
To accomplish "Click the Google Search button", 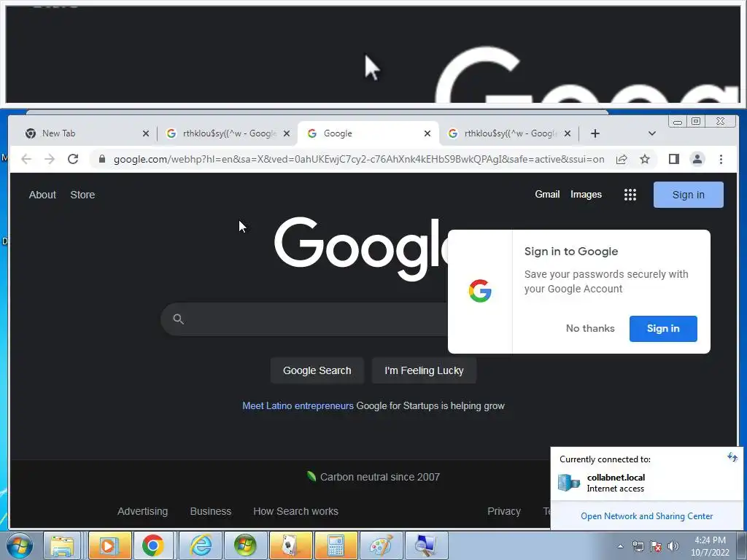I will [317, 370].
